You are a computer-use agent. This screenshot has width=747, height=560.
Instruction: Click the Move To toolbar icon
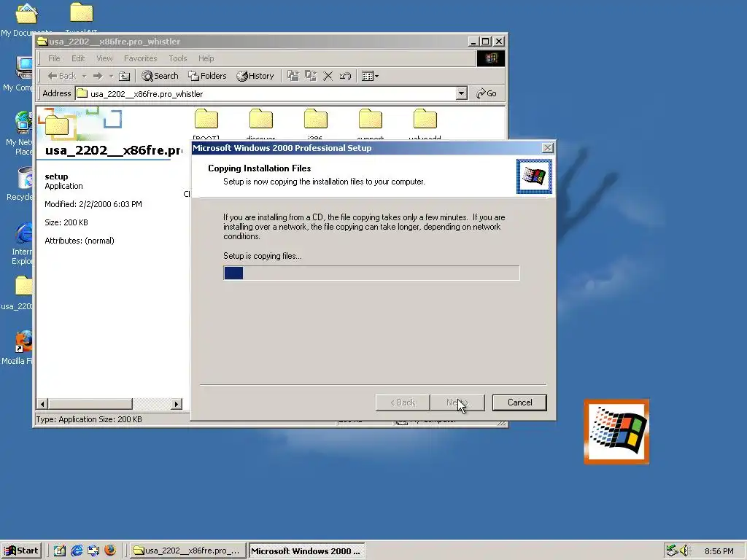coord(293,76)
